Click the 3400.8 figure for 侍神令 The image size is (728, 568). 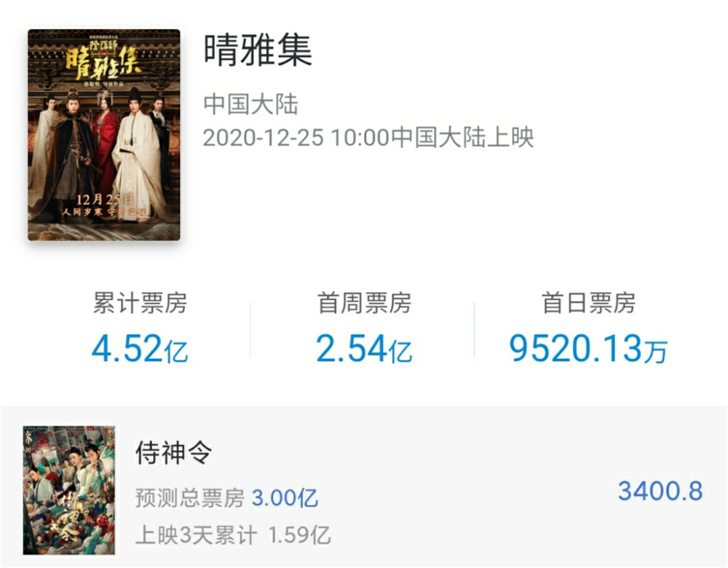[x=660, y=492]
